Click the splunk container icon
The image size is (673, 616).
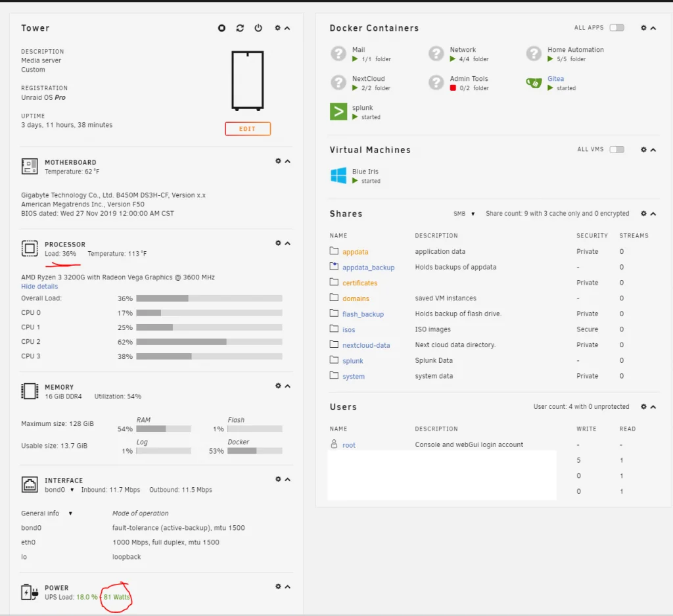338,112
